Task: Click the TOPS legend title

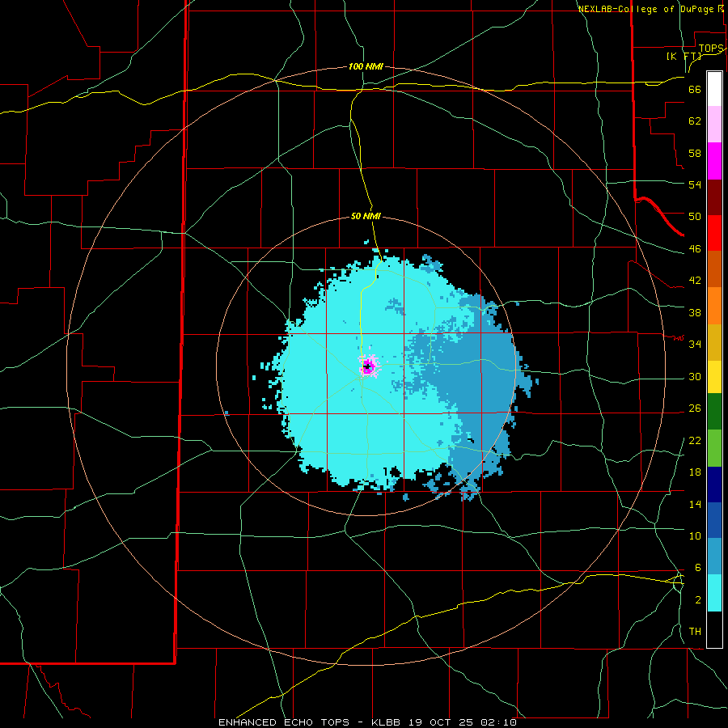Action: point(711,49)
